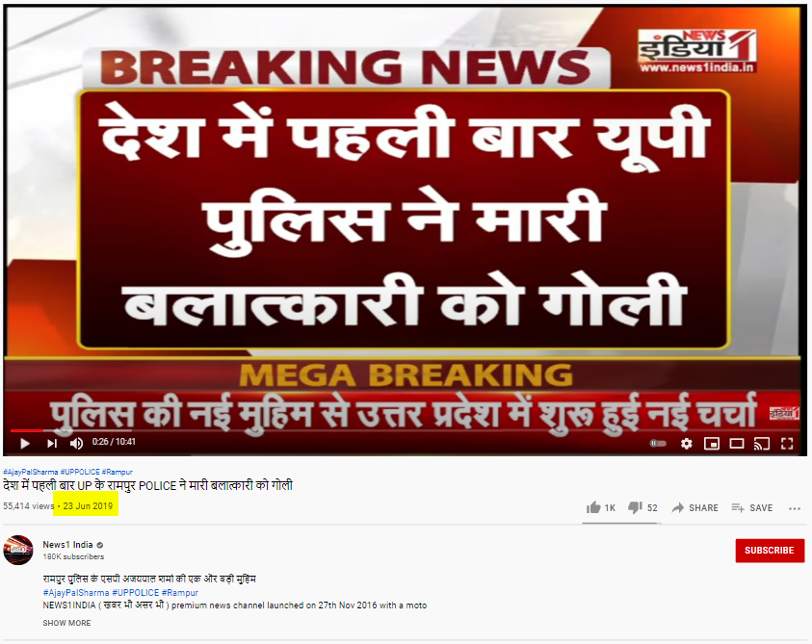Viewport: 812px width, 644px height.
Task: Save video to playlist
Action: point(752,508)
